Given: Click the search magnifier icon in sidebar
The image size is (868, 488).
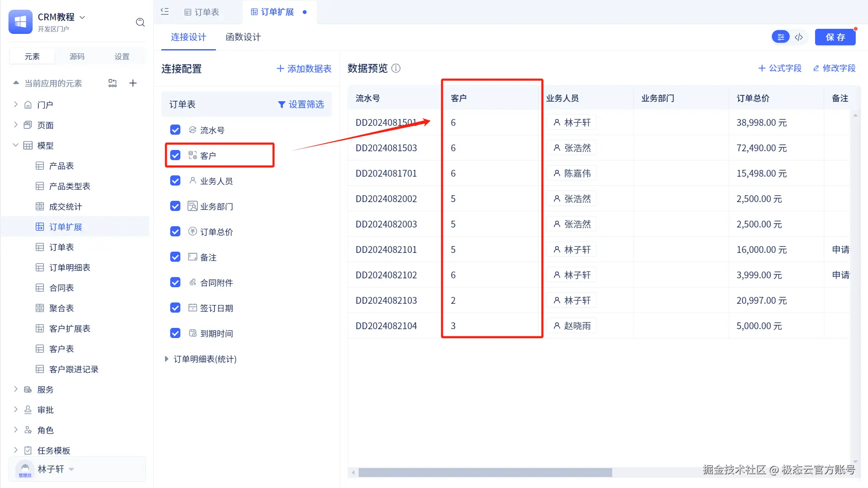Looking at the screenshot, I should tap(140, 22).
